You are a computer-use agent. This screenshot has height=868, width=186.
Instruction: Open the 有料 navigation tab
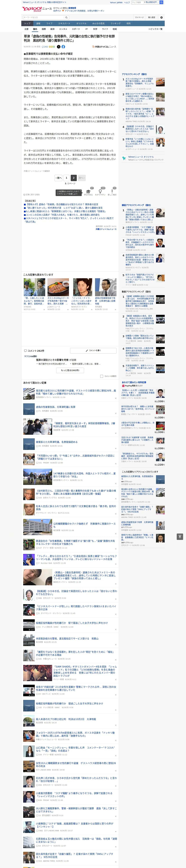click(x=128, y=24)
